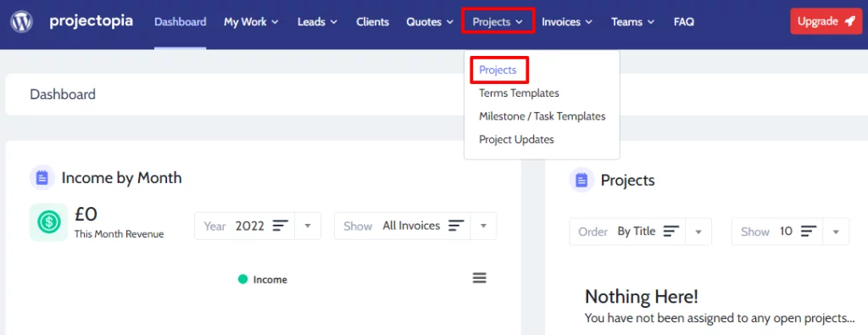Screen dimensions: 868x335
Task: Click the Year filter arrow
Action: tap(309, 226)
